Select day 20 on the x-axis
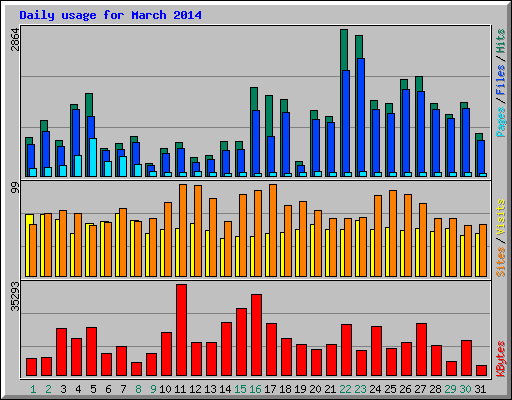This screenshot has height=400, width=512. coord(315,389)
